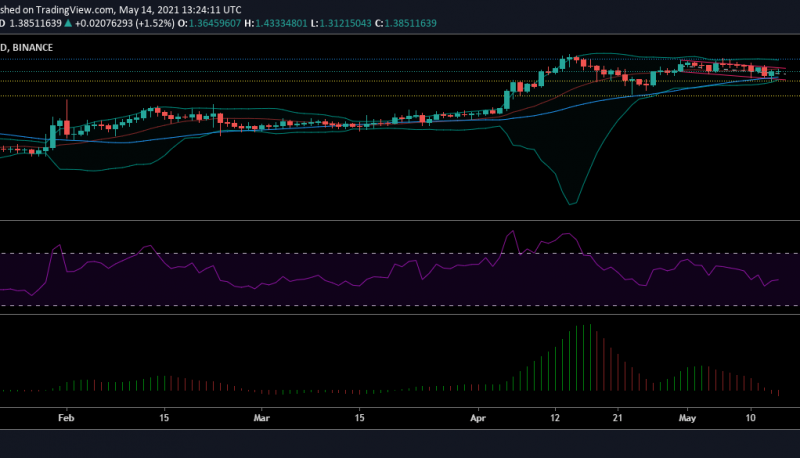Click the +0.02076293 (+1.52%) change value
The width and height of the screenshot is (800, 458).
click(124, 23)
